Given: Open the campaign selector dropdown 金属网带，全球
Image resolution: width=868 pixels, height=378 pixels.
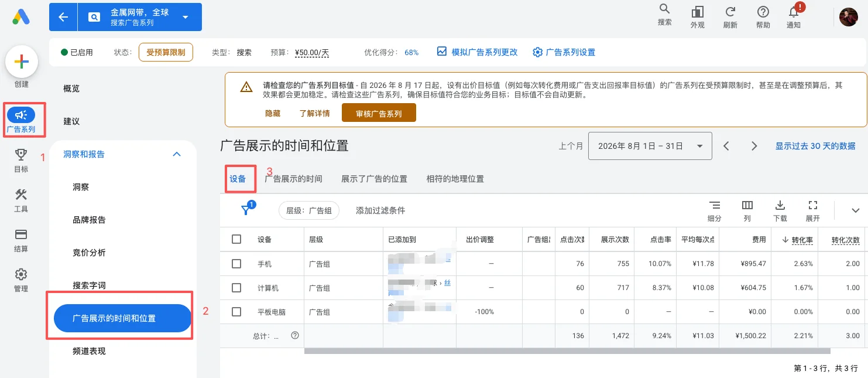Looking at the screenshot, I should tap(140, 17).
